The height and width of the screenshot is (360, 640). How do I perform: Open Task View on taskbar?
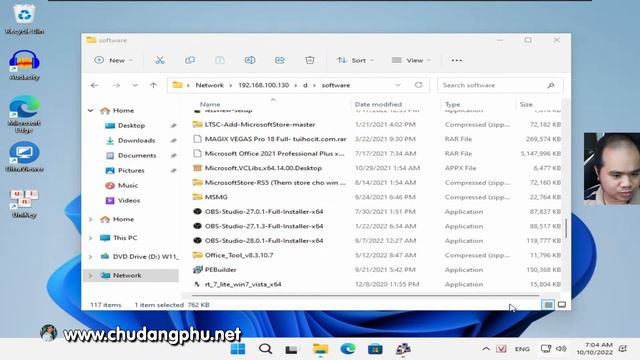click(291, 349)
